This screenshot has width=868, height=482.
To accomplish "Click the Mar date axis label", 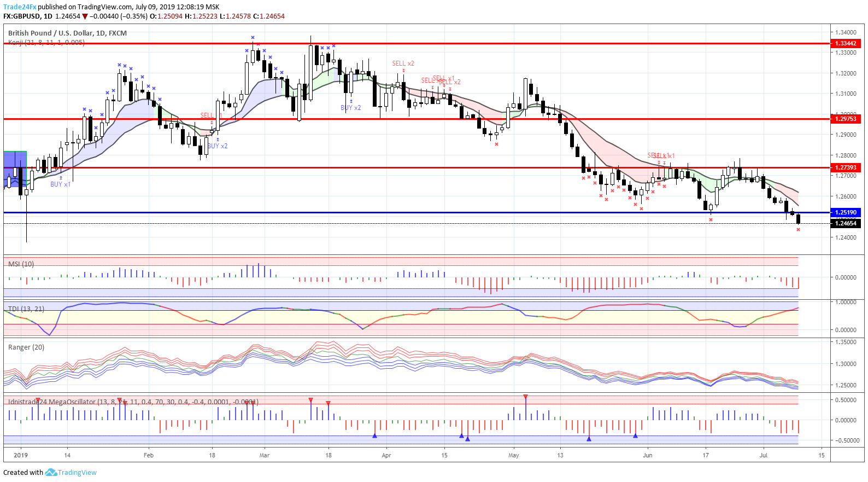I will [x=265, y=455].
